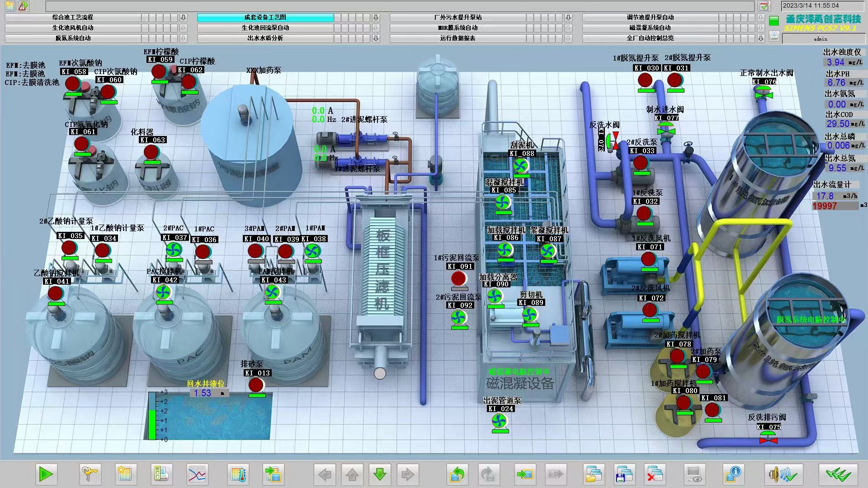Toggle the 1#污泥回流泵 pump KI_091
Image resolution: width=868 pixels, height=488 pixels.
point(459,278)
